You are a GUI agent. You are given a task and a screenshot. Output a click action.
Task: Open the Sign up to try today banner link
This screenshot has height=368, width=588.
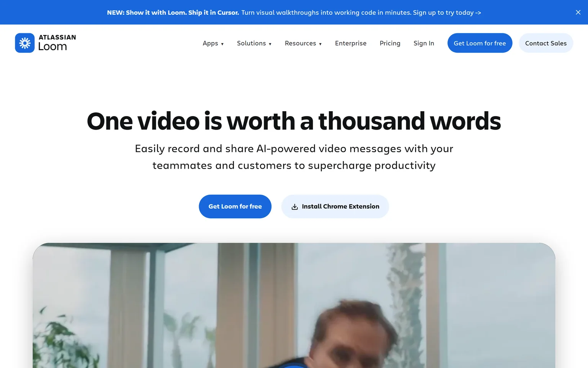coord(447,13)
